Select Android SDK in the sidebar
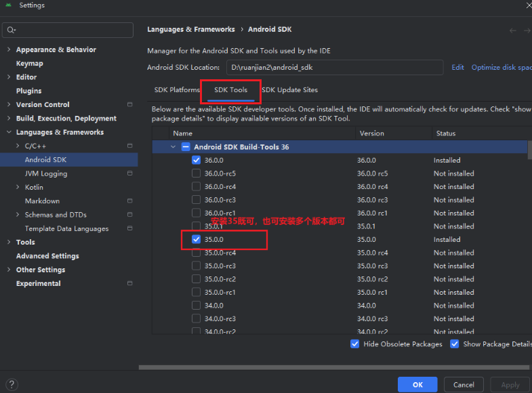Image resolution: width=532 pixels, height=393 pixels. click(x=69, y=160)
